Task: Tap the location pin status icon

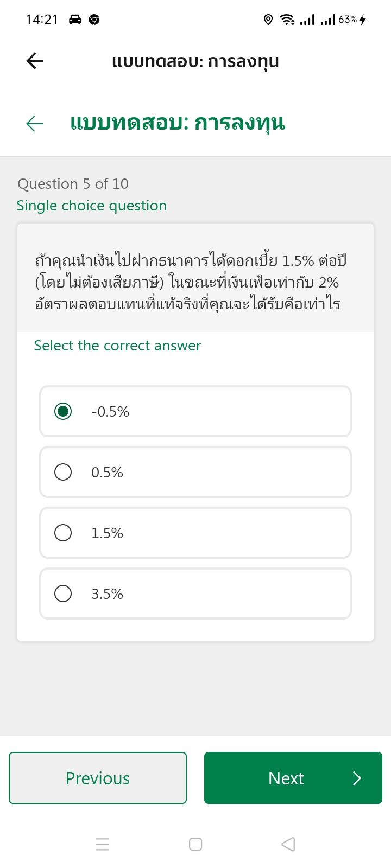Action: pos(268,20)
